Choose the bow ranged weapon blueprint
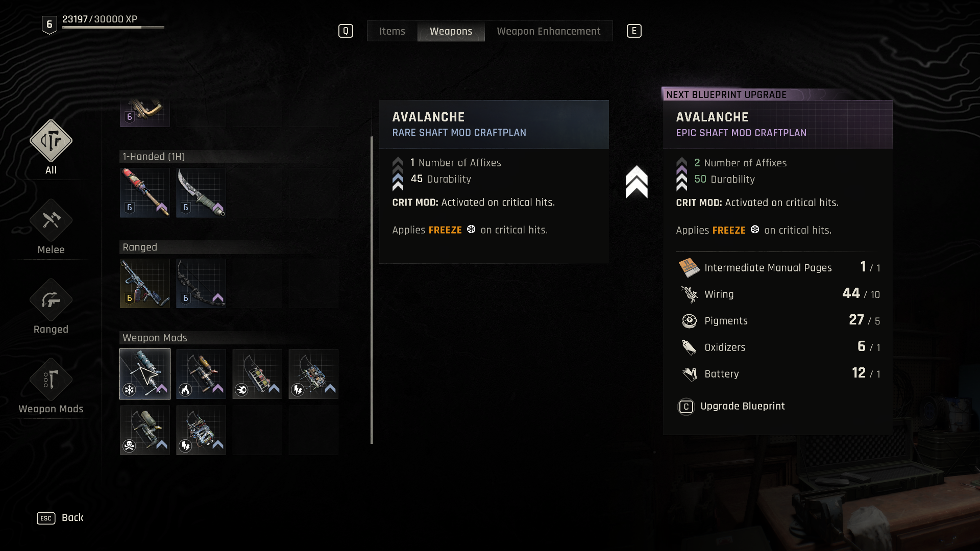 201,283
